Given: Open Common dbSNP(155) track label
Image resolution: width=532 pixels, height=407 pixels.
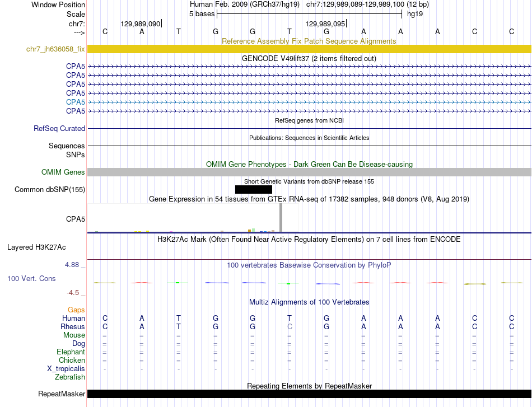Looking at the screenshot, I should coord(49,189).
